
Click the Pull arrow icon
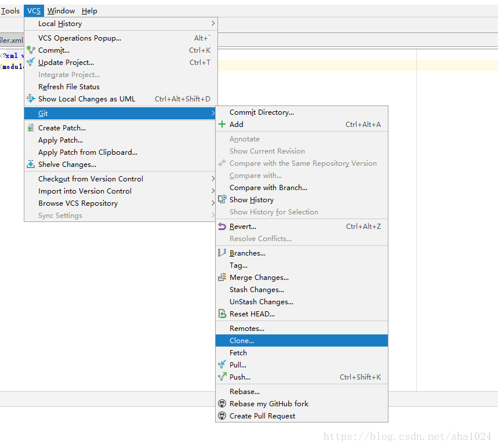point(222,365)
